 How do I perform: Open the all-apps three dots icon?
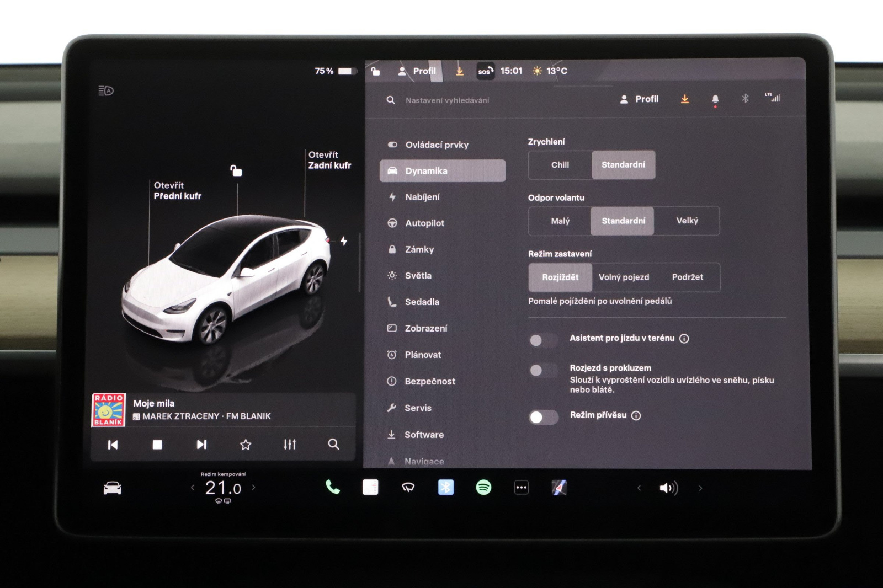coord(521,488)
